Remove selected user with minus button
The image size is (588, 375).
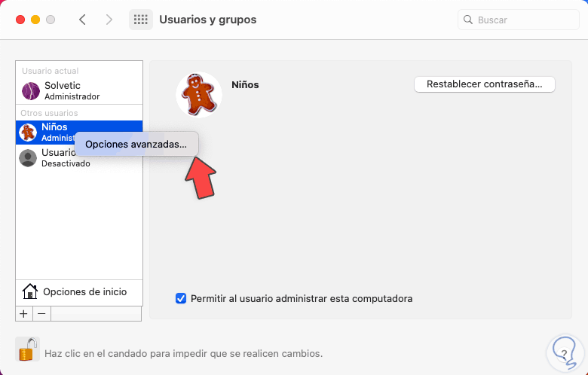[x=41, y=313]
